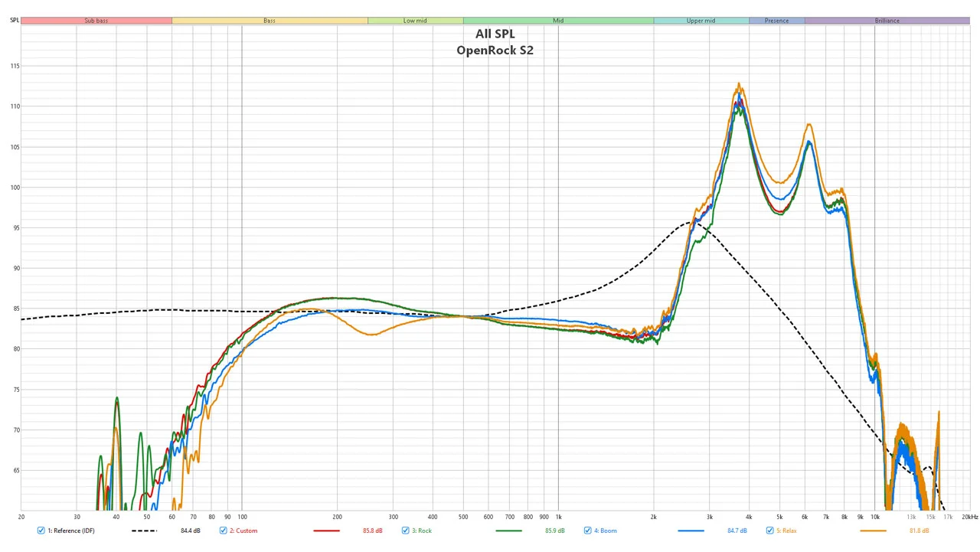Click the 2k frequency axis tick label
Screen dimensions: 980x552
(x=654, y=518)
